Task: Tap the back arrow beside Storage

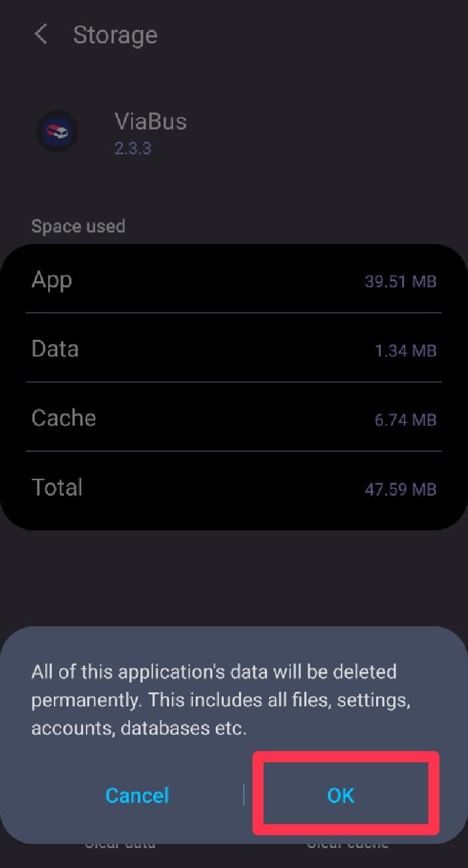Action: click(41, 35)
